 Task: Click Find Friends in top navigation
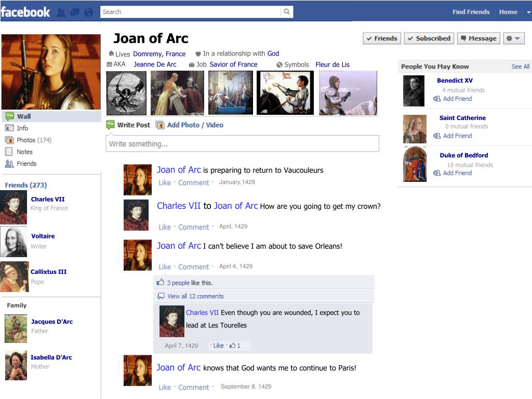click(x=471, y=12)
